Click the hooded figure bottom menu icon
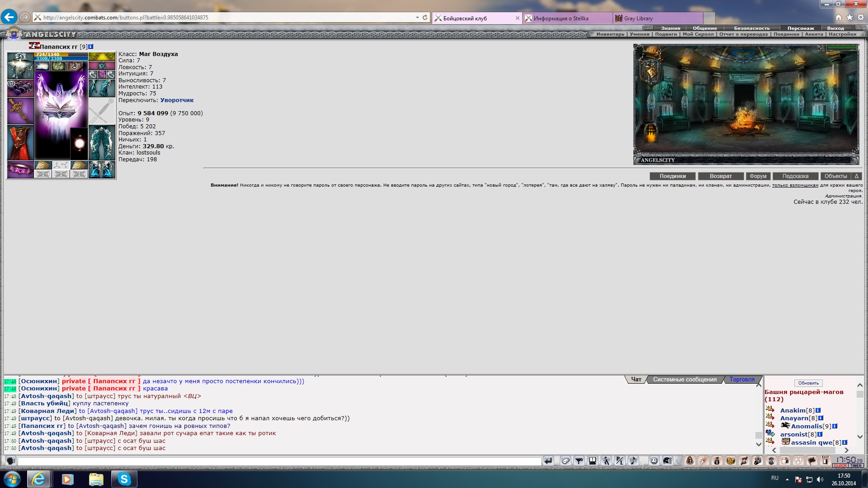 (690, 461)
